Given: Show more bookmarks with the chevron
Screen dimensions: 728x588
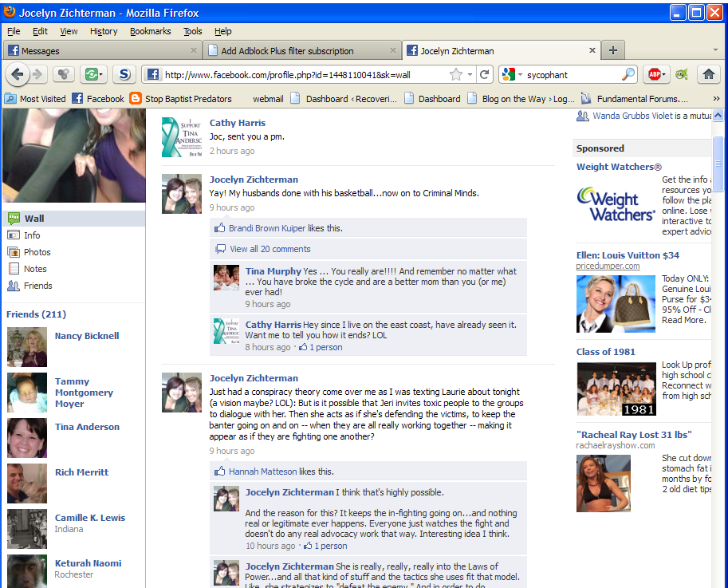Looking at the screenshot, I should coord(716,98).
